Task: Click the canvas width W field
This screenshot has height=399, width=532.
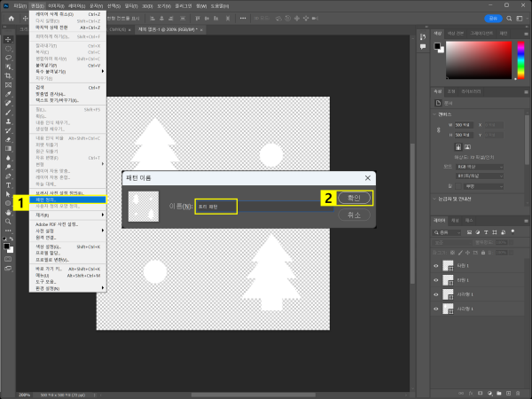Action: (464, 125)
